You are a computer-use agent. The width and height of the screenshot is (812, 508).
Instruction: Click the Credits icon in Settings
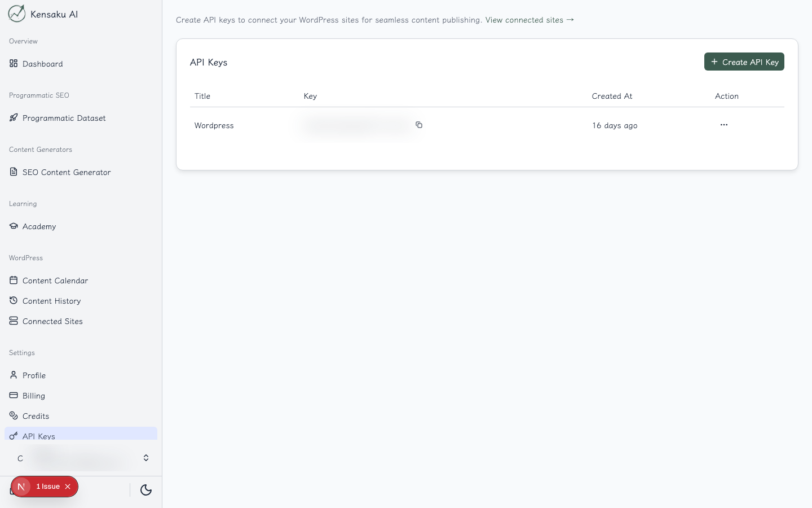(x=14, y=415)
